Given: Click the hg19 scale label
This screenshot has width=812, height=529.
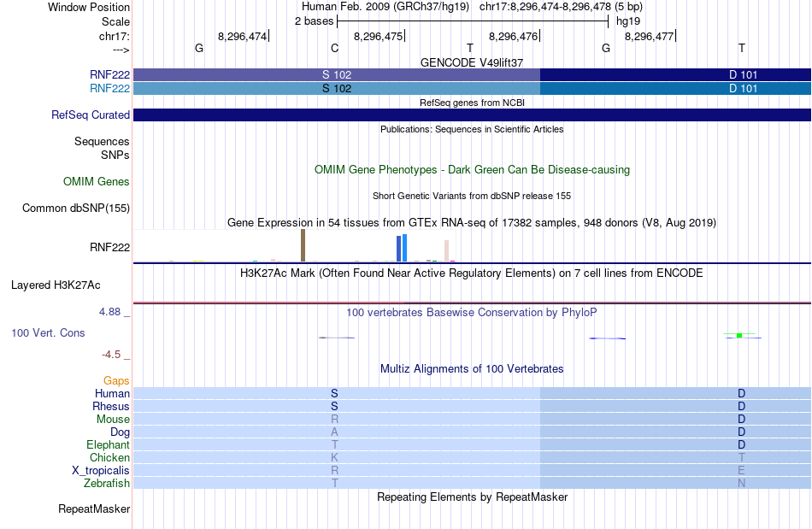Looking at the screenshot, I should pos(628,21).
